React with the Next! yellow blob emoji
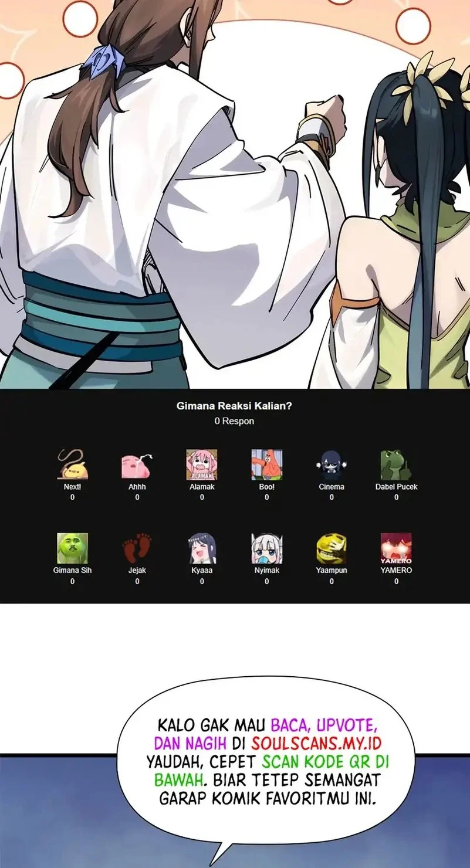This screenshot has width=470, height=868. pyautogui.click(x=72, y=464)
